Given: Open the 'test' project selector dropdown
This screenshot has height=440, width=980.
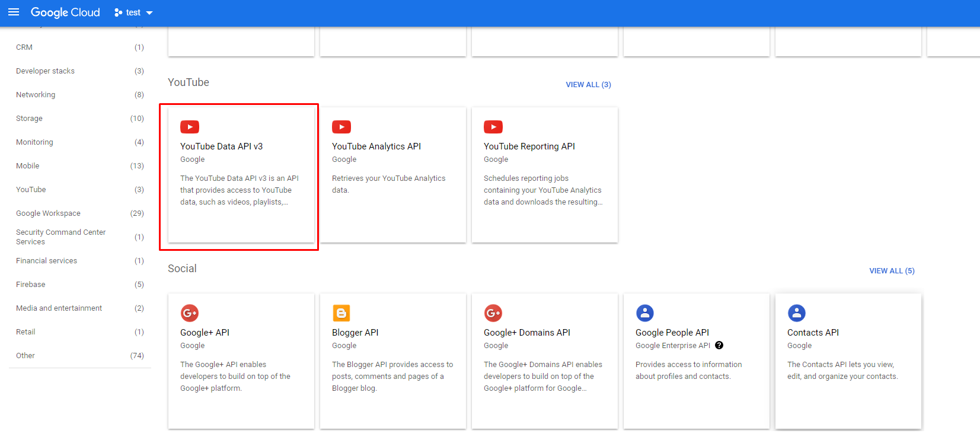Looking at the screenshot, I should coord(133,12).
